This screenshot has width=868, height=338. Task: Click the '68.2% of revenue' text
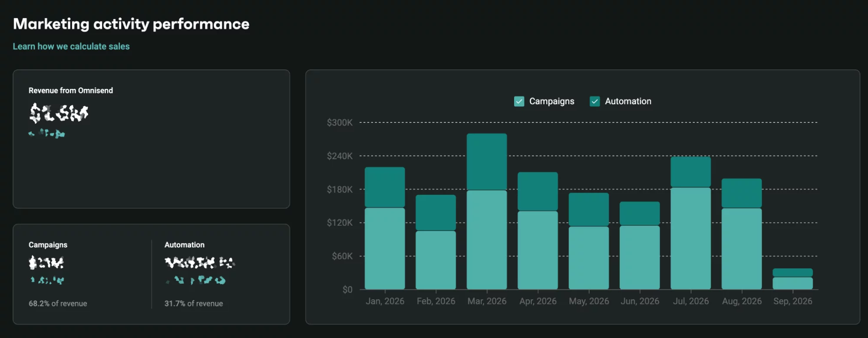pos(58,304)
